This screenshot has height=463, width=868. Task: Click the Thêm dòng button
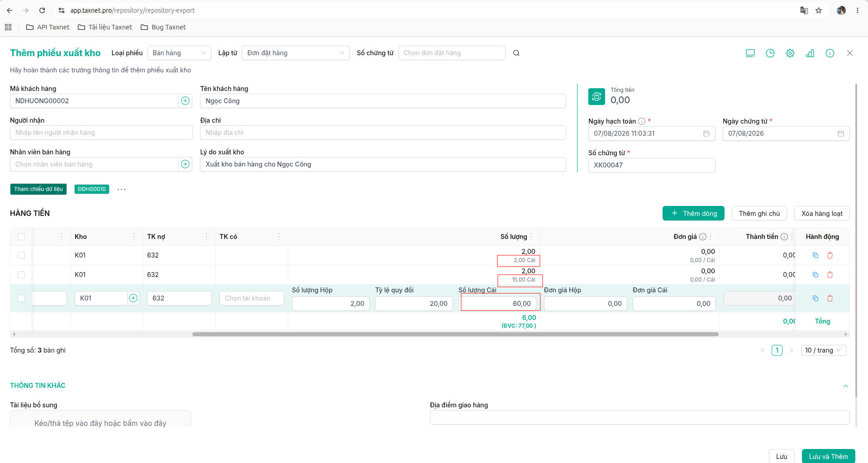(x=693, y=214)
